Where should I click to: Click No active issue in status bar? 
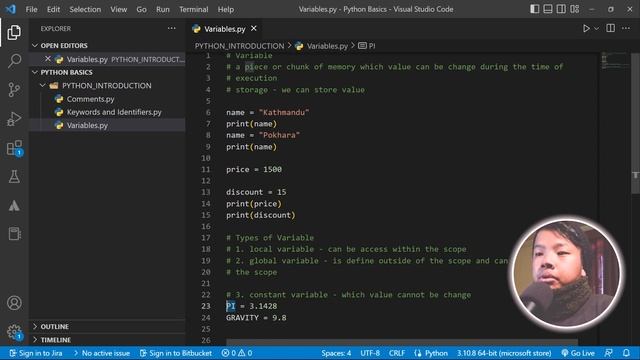click(x=101, y=353)
